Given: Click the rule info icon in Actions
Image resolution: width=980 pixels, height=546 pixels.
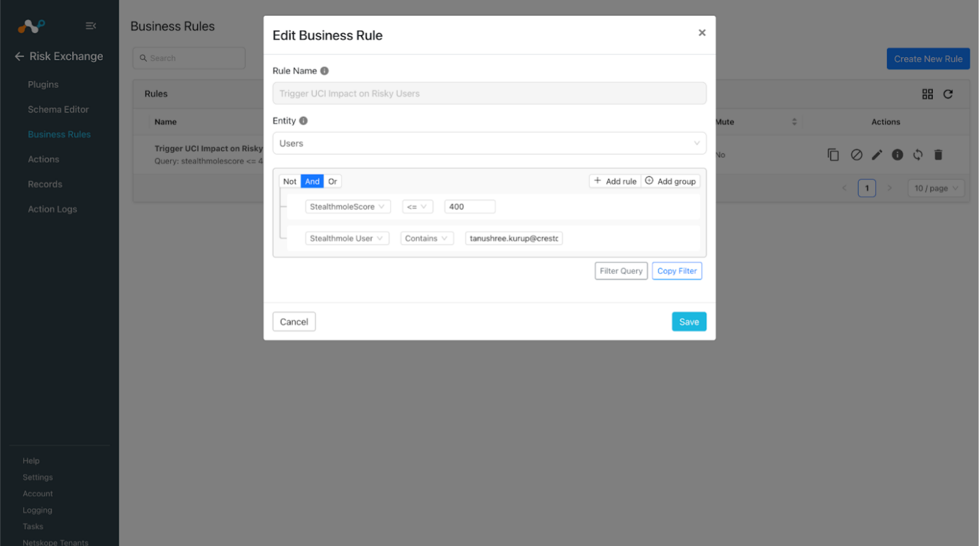Looking at the screenshot, I should tap(898, 155).
